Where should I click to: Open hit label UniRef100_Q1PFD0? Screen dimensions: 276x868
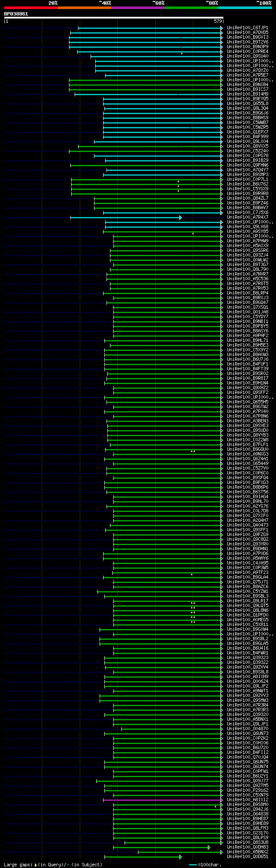[x=248, y=615]
